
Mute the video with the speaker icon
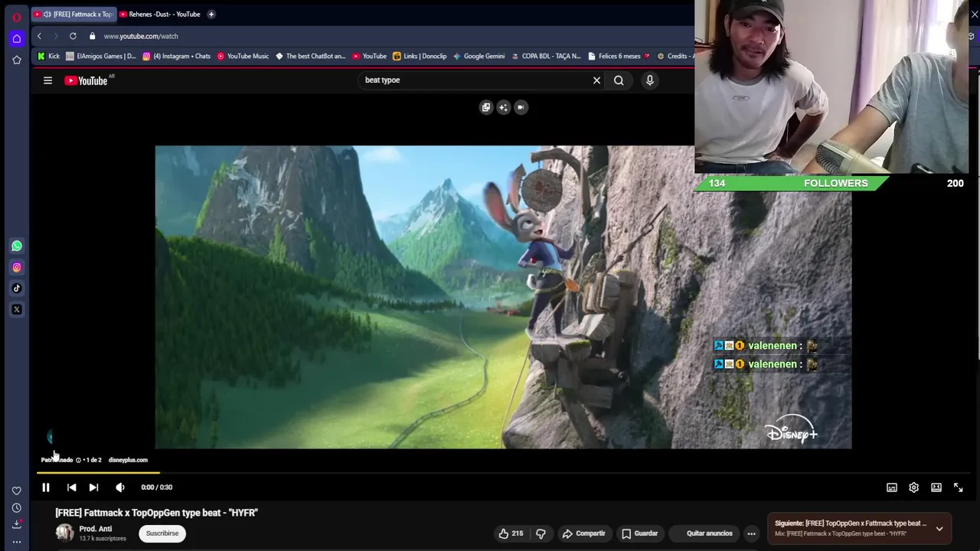[x=120, y=487]
